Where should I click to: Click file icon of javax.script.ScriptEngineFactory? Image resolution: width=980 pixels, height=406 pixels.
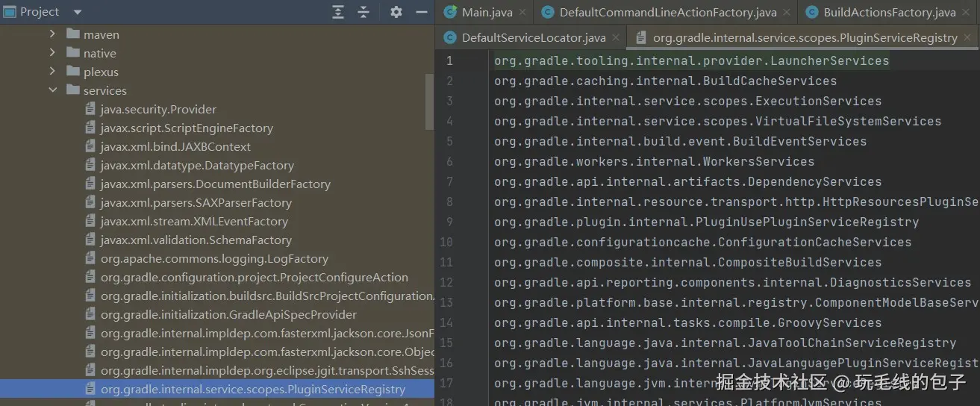[x=90, y=128]
